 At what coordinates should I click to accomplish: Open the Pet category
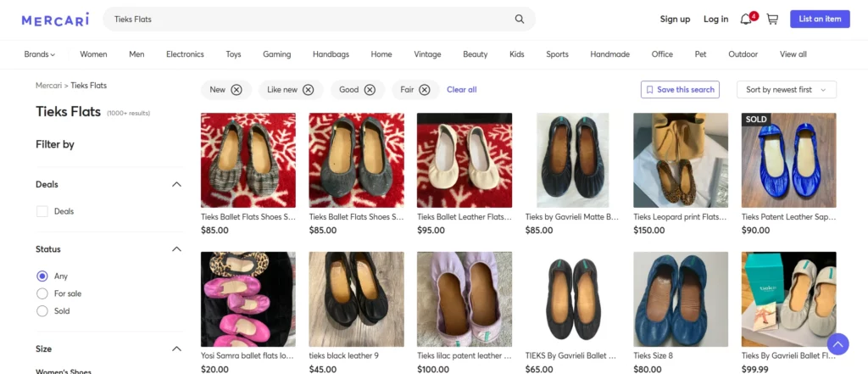701,54
